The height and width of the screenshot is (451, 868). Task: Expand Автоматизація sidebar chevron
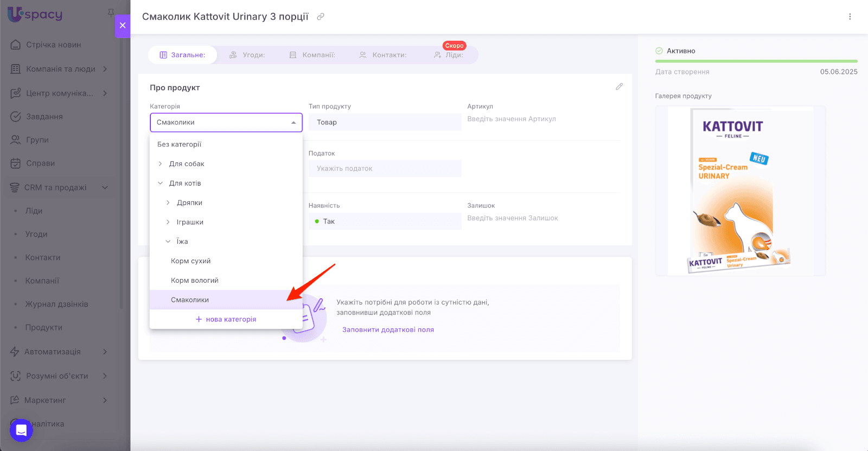[105, 352]
